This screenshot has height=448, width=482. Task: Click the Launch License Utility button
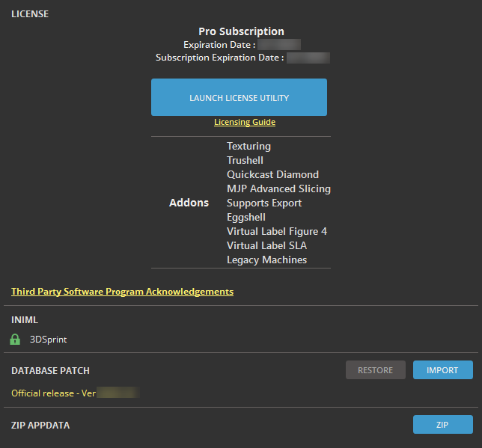[x=239, y=97]
